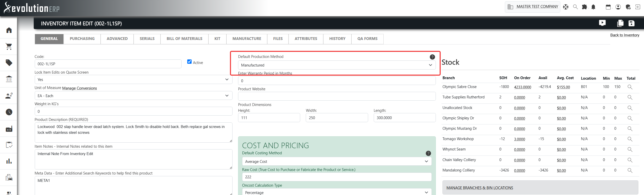Click the magnifier search icon in header
The height and width of the screenshot is (195, 644).
coord(576,7)
